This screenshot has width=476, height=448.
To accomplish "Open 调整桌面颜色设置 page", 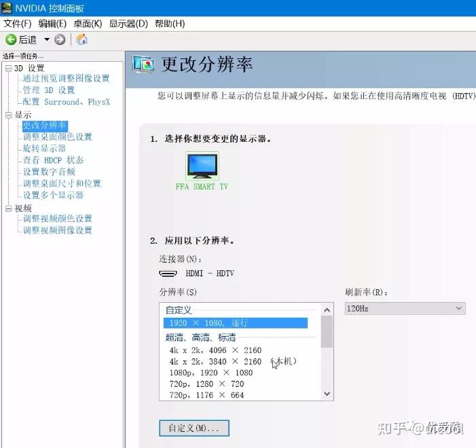I will 58,137.
